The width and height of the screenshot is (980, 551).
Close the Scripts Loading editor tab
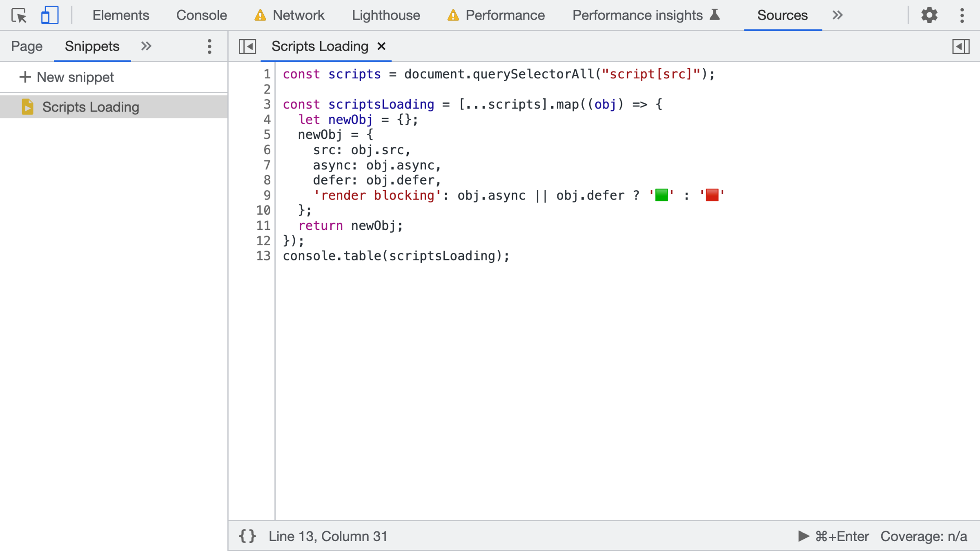coord(381,47)
